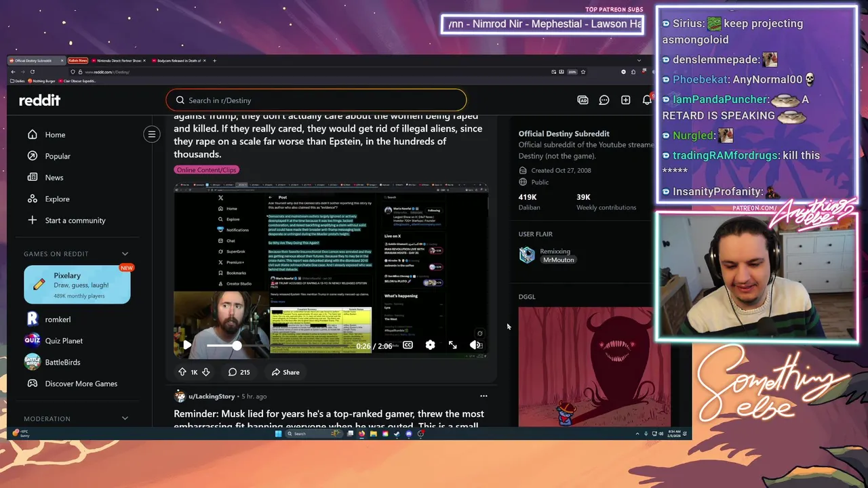
Task: Collapse the Games on Reddit section
Action: (x=125, y=253)
